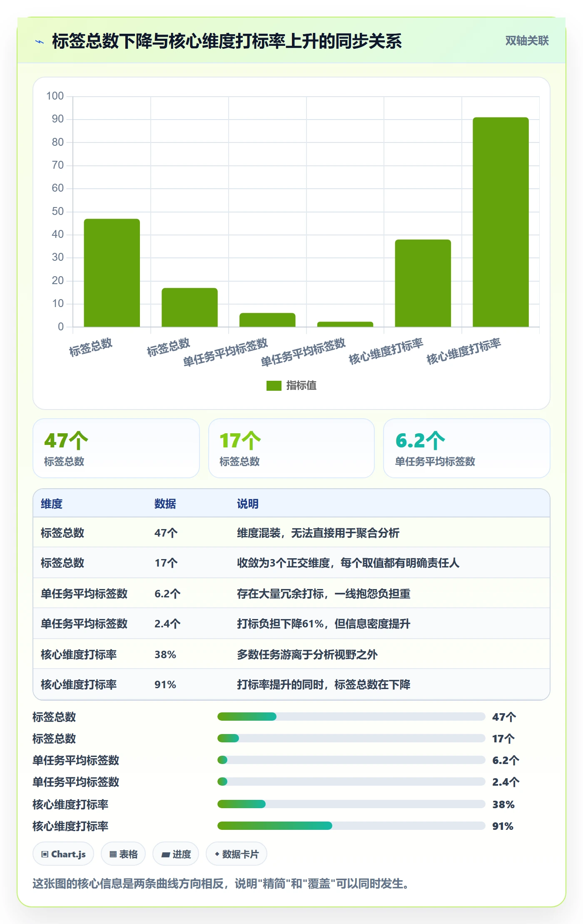Click the lightning bolt icon beside the title
The height and width of the screenshot is (924, 583).
40,42
